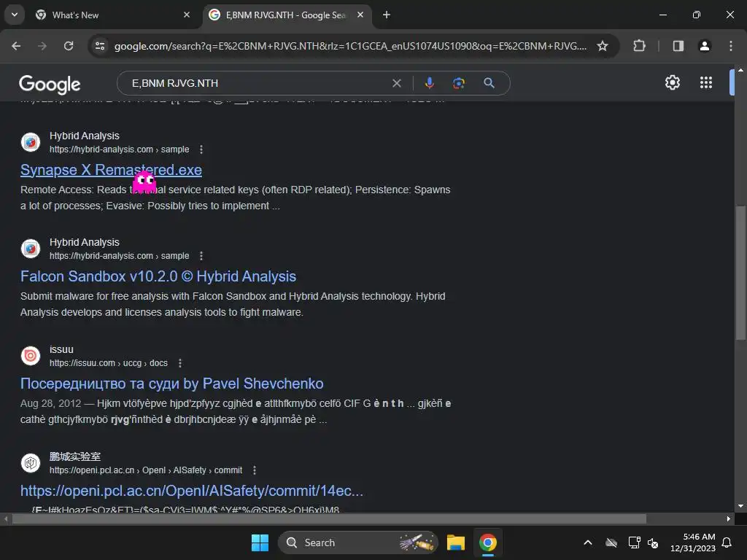Go forward with the forward arrow
Screen dimensions: 747x560
[x=42, y=46]
